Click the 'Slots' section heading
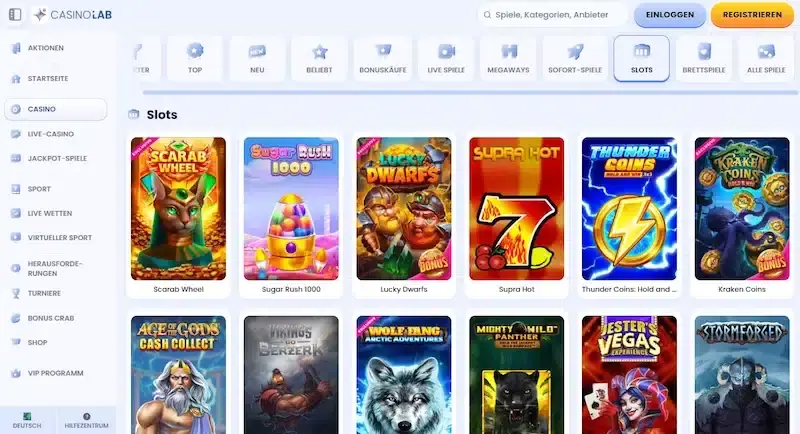This screenshot has height=434, width=800. pos(162,115)
